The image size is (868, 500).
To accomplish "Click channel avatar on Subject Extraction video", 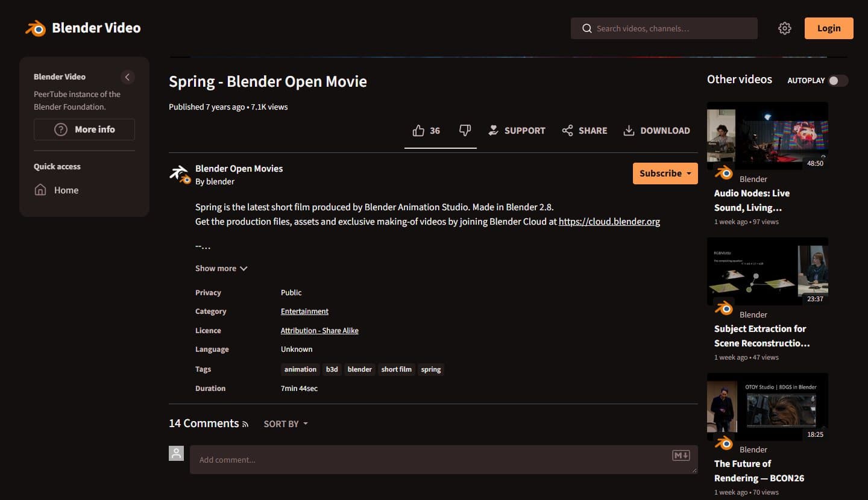I will point(723,308).
